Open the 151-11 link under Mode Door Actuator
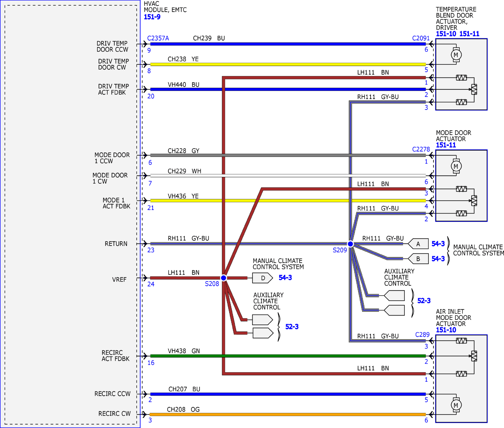 click(x=446, y=145)
